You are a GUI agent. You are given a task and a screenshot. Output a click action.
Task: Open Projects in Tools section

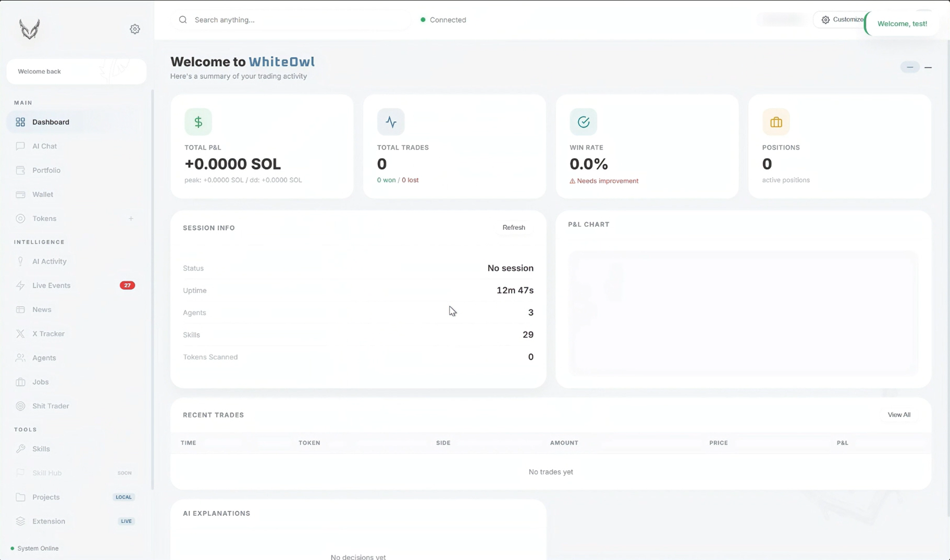(76, 497)
